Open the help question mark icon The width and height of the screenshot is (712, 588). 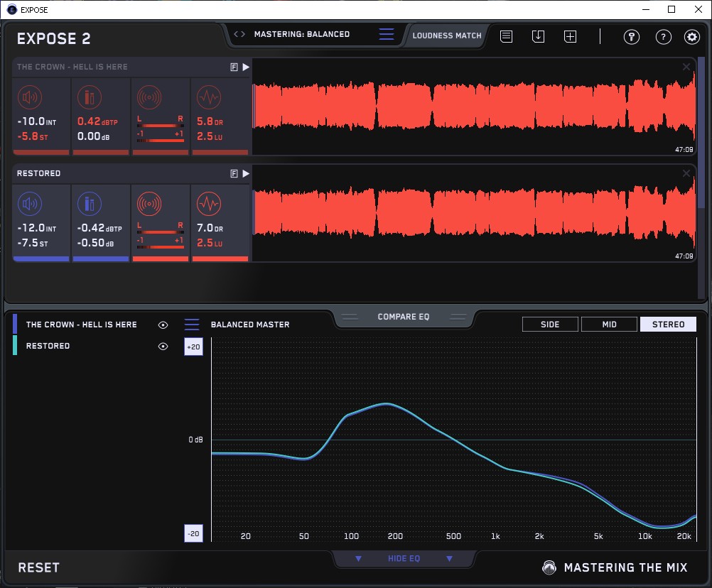664,37
